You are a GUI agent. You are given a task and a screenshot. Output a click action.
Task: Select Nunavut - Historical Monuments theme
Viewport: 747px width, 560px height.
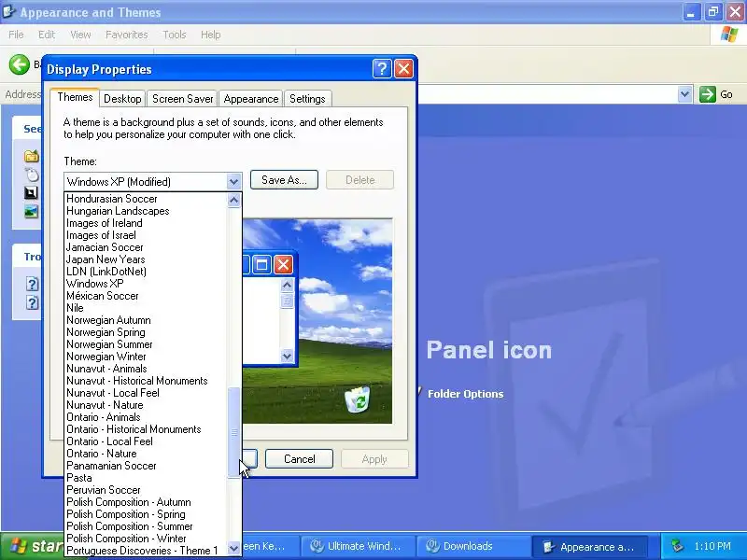point(146,381)
